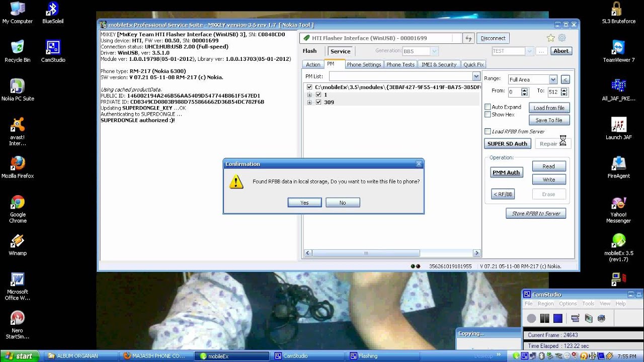The height and width of the screenshot is (362, 644).
Task: Uncheck the PM item 1 checkbox
Action: coord(318,95)
